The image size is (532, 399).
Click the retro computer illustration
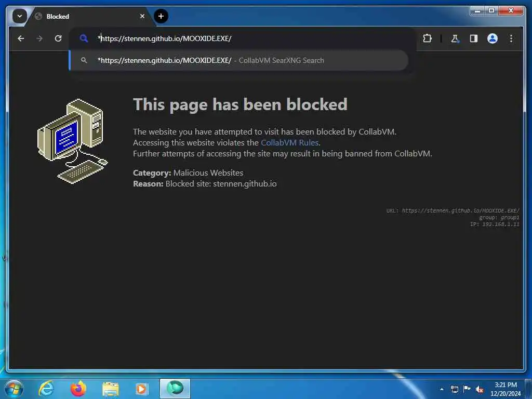point(72,141)
